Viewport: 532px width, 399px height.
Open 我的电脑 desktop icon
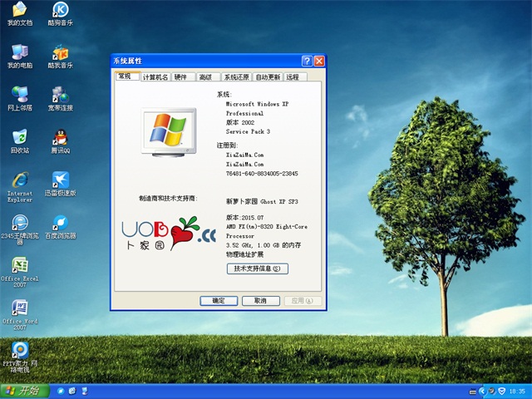(x=19, y=53)
